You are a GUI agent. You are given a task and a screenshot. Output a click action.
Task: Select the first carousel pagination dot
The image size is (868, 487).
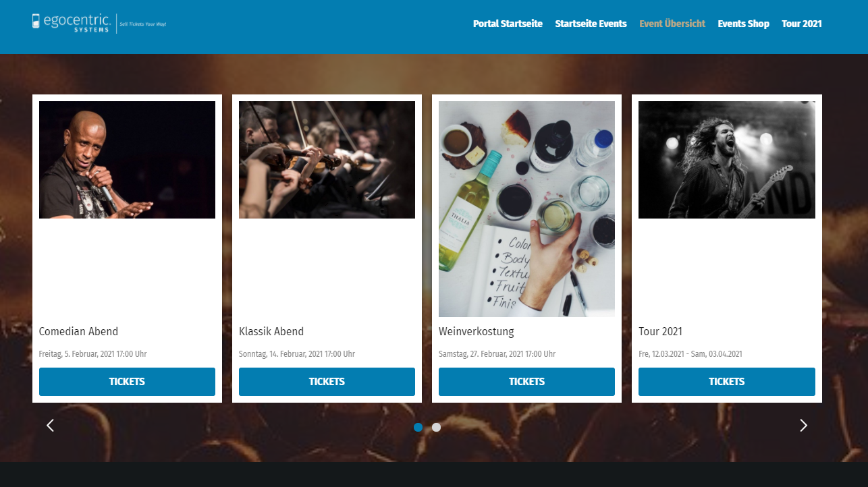pyautogui.click(x=418, y=427)
